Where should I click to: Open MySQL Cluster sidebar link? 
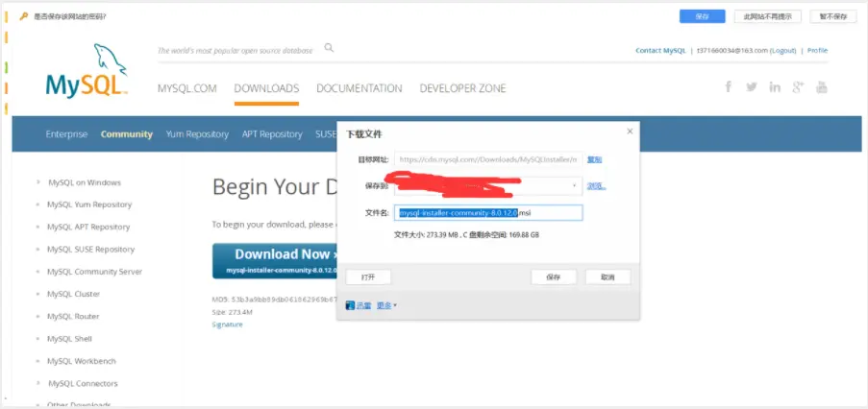coord(74,294)
